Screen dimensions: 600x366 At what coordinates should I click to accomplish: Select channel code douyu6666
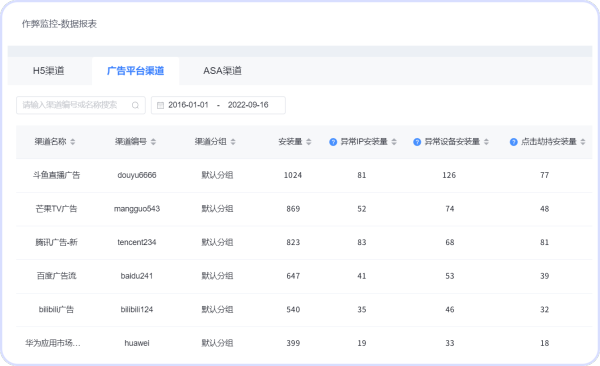[137, 175]
